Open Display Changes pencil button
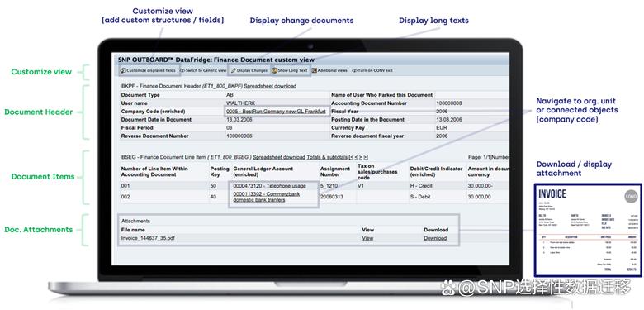The width and height of the screenshot is (644, 310). pos(249,71)
